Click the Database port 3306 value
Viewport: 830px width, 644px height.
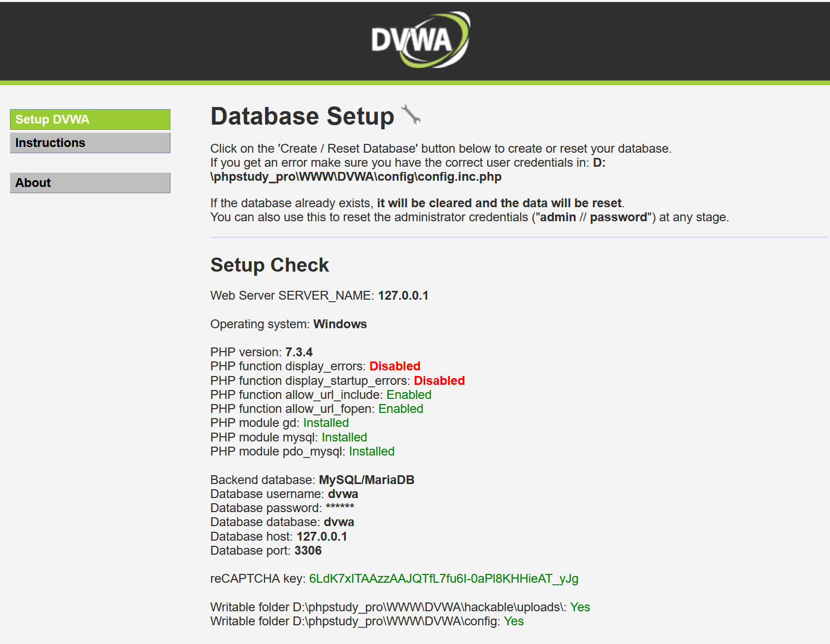pyautogui.click(x=308, y=551)
